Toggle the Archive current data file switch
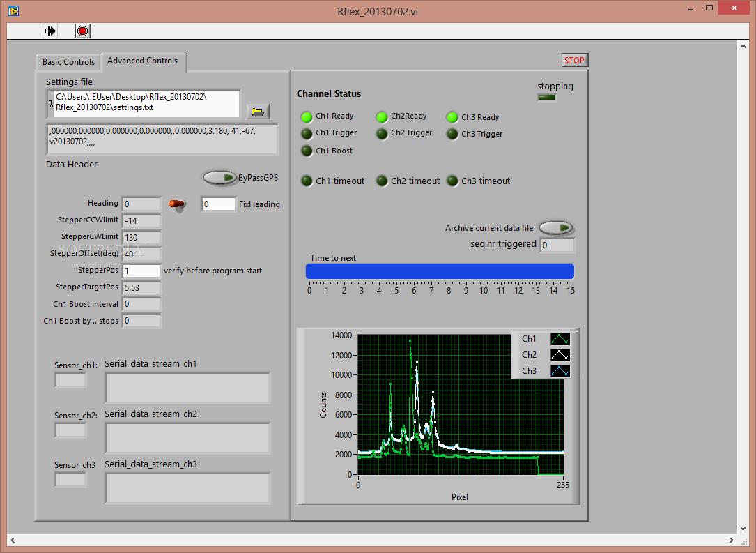 click(x=556, y=228)
